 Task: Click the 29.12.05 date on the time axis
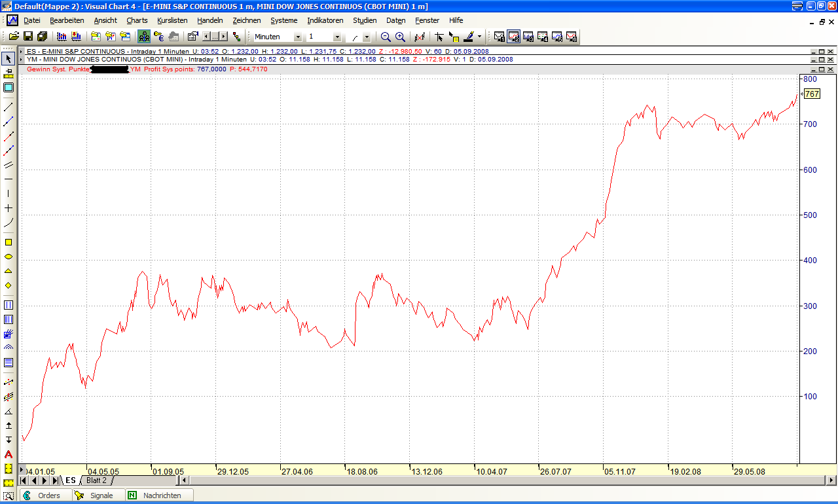tap(233, 471)
